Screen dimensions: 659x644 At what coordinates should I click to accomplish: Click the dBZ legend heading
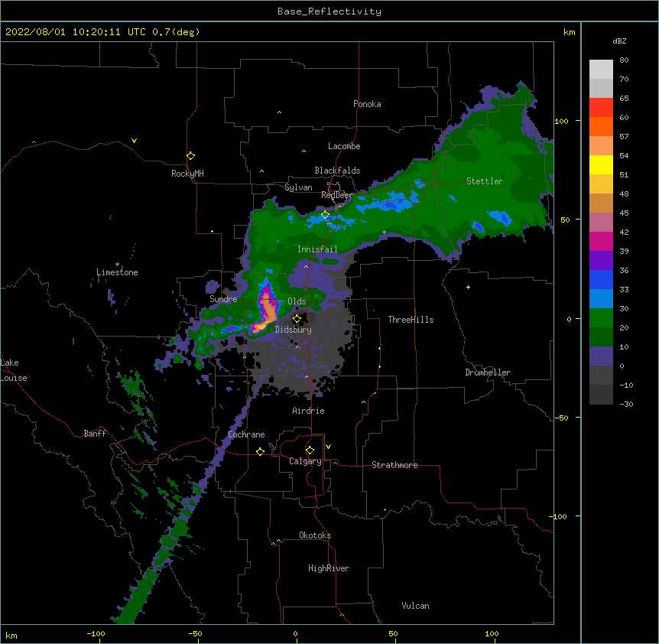tap(619, 41)
